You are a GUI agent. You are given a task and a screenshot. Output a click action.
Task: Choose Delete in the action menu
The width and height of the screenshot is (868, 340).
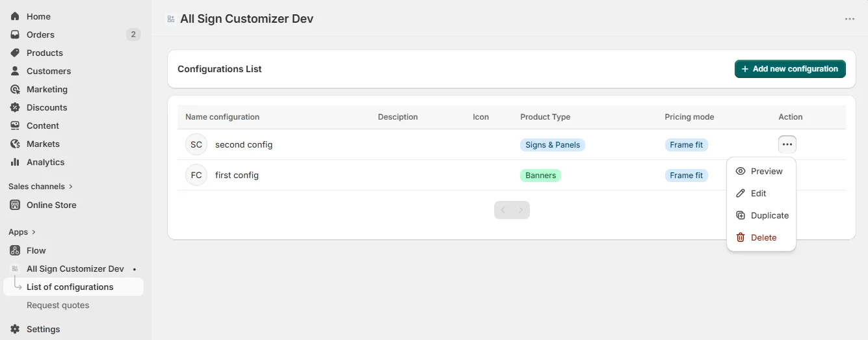click(761, 237)
